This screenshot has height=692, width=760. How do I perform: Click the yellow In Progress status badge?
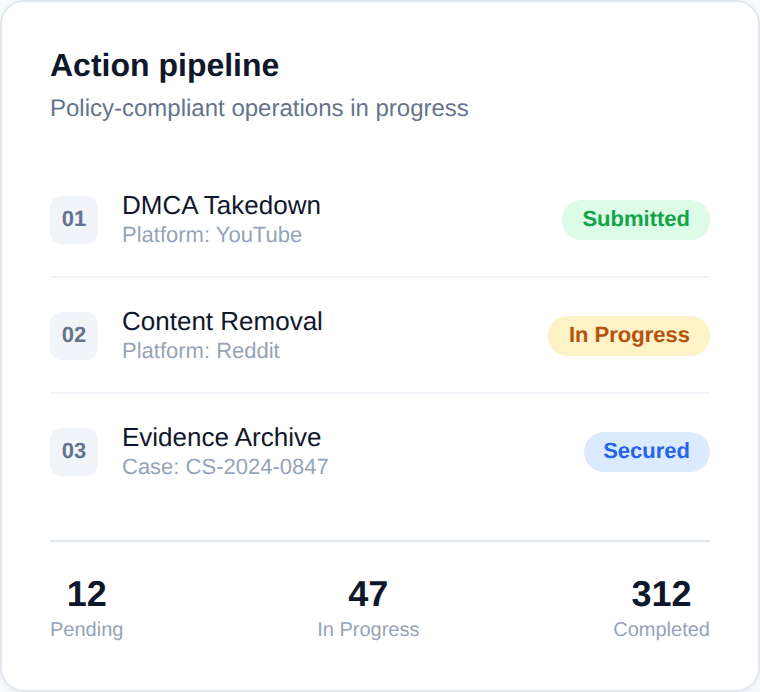click(628, 335)
